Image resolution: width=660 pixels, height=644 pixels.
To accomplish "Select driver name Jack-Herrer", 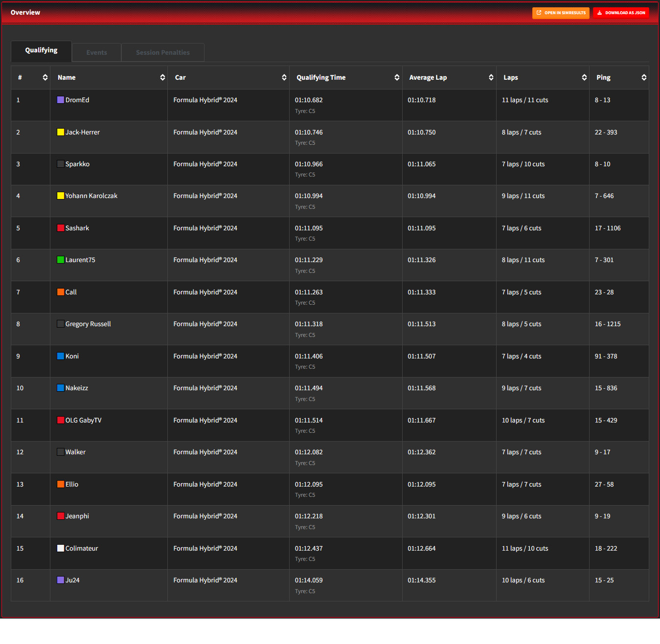I will tap(83, 132).
